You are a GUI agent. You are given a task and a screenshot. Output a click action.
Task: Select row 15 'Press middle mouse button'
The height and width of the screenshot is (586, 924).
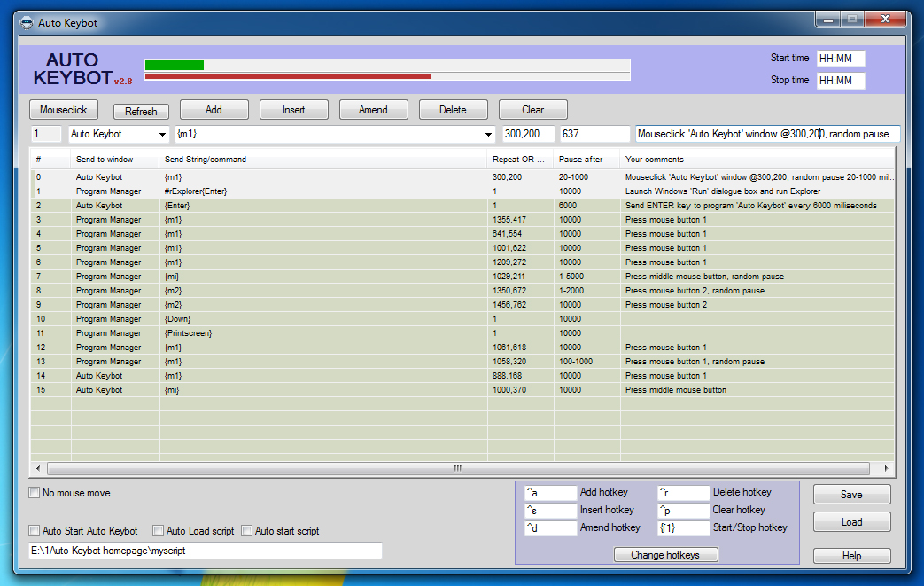click(462, 390)
